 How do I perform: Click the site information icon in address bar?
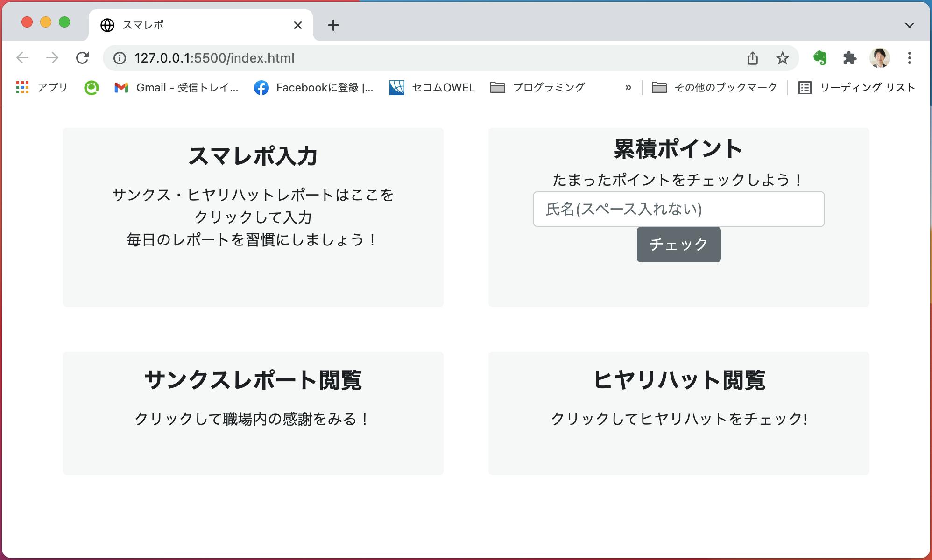pos(120,58)
